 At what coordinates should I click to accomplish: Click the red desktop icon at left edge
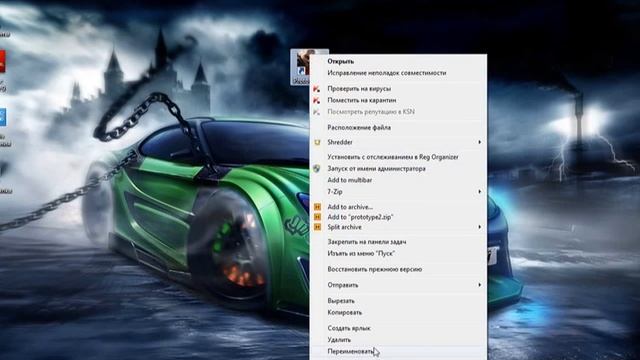coord(2,62)
